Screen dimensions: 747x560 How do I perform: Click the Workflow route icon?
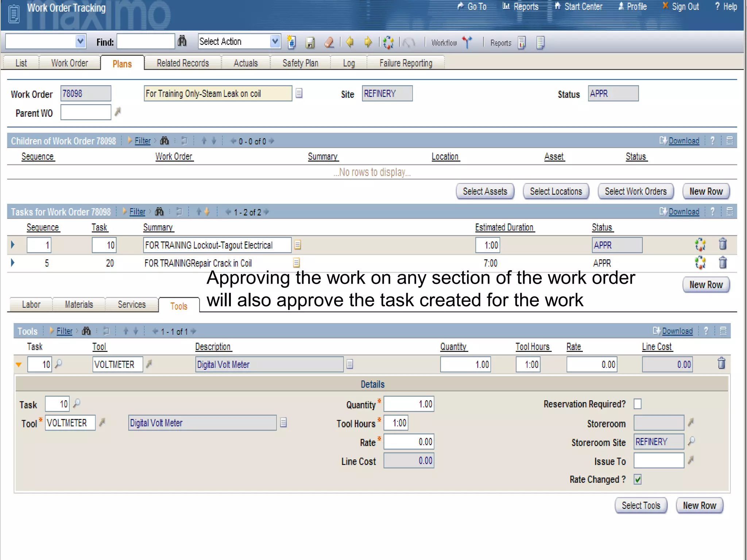467,42
